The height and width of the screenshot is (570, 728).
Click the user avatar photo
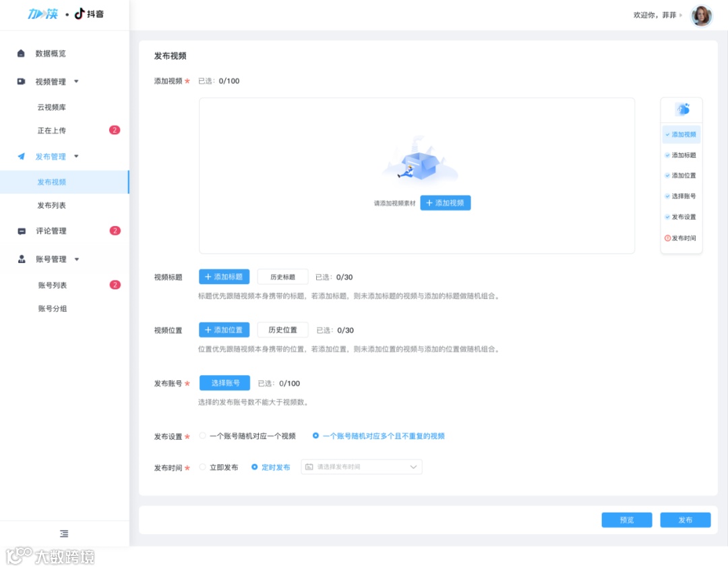pyautogui.click(x=701, y=16)
